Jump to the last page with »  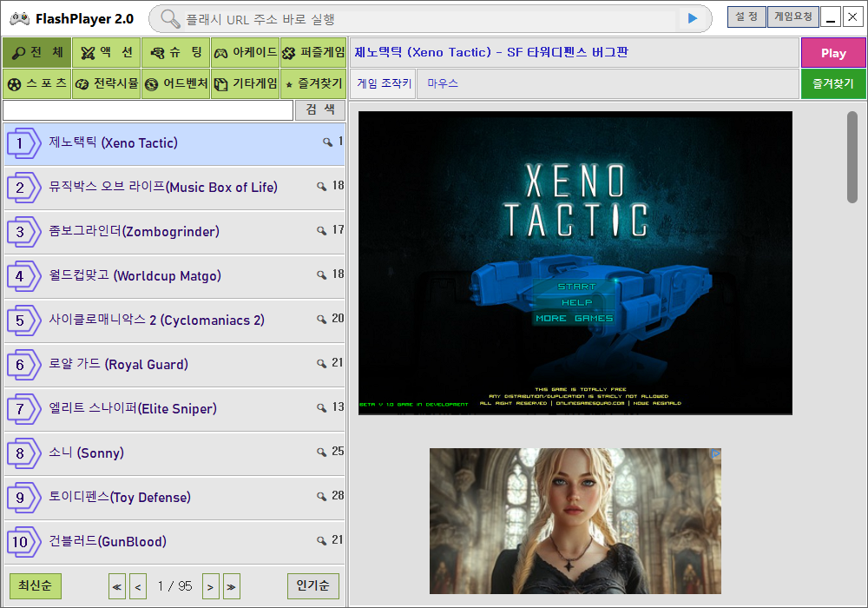coord(232,586)
